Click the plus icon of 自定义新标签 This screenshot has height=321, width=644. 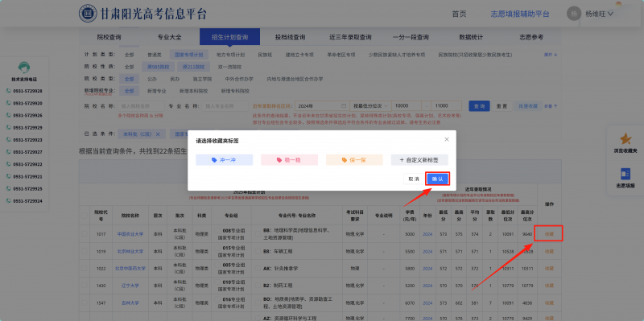coord(402,160)
